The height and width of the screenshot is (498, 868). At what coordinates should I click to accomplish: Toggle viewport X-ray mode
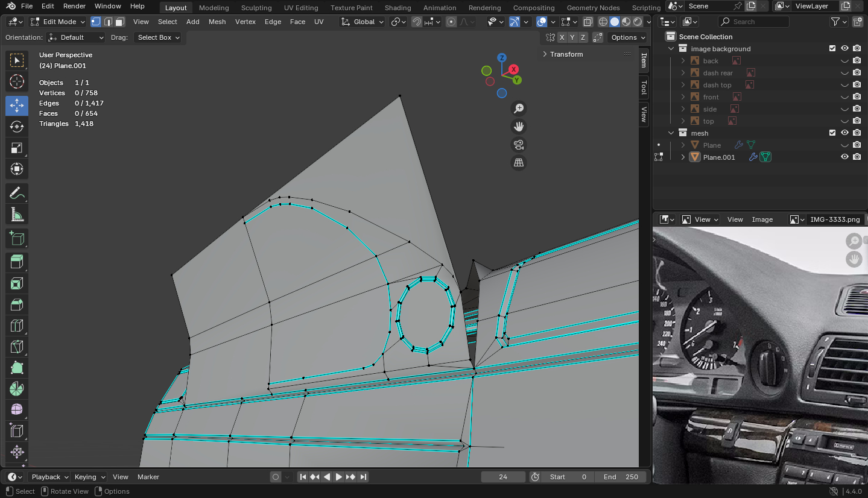pyautogui.click(x=588, y=22)
